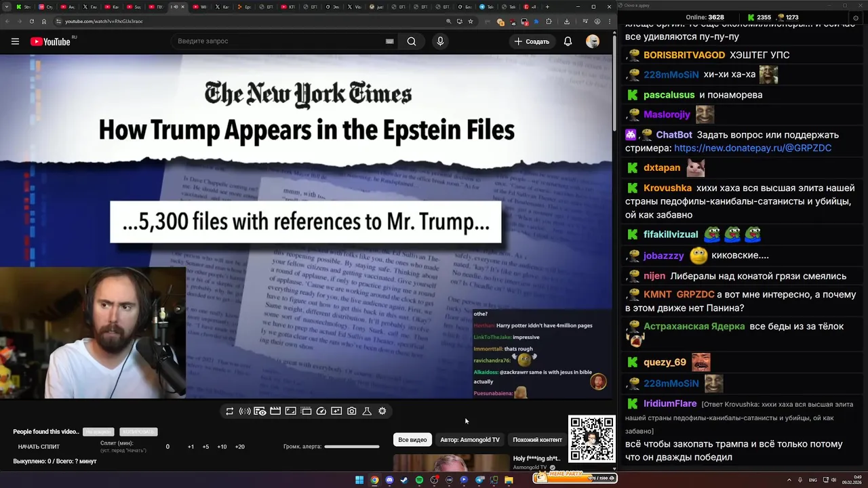Open Discord from the taskbar
The image size is (868, 488).
[x=389, y=480]
